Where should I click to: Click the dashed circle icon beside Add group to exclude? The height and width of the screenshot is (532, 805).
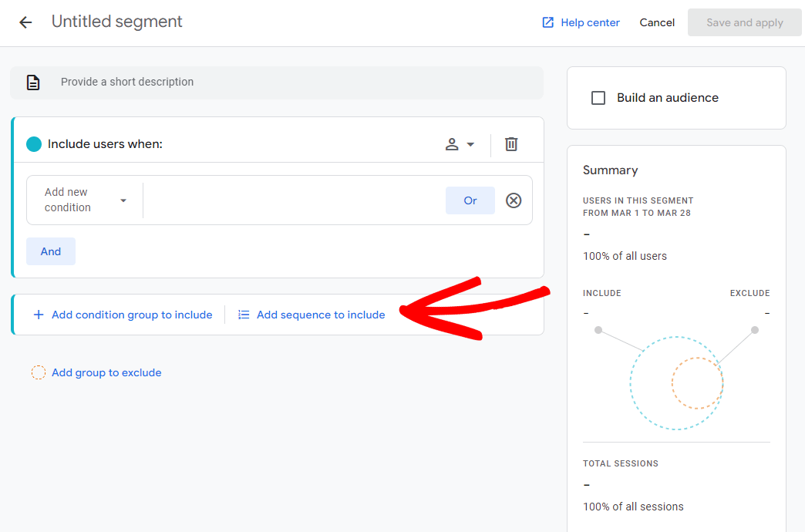(x=39, y=372)
